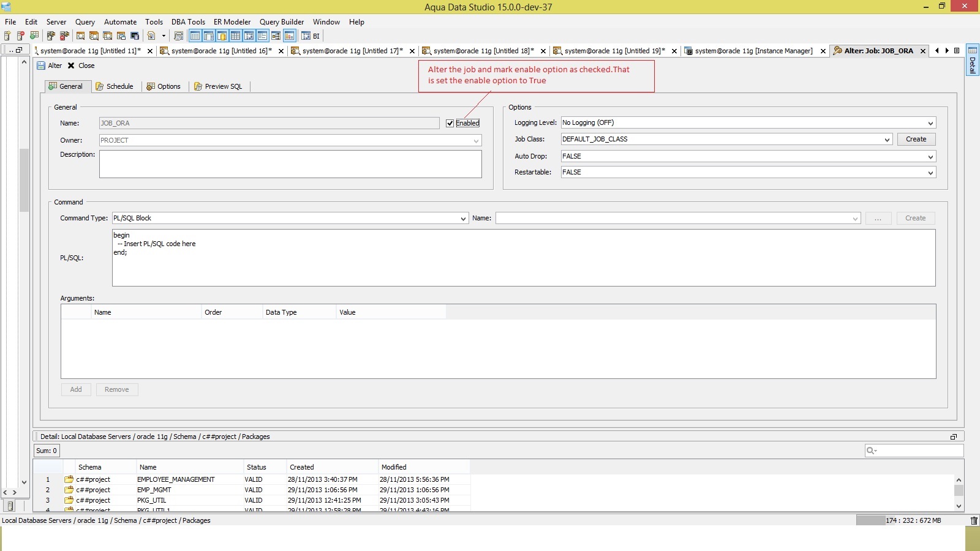Select the EMPLOYEE_MANAGEMENT package name
The image size is (980, 551).
click(176, 479)
